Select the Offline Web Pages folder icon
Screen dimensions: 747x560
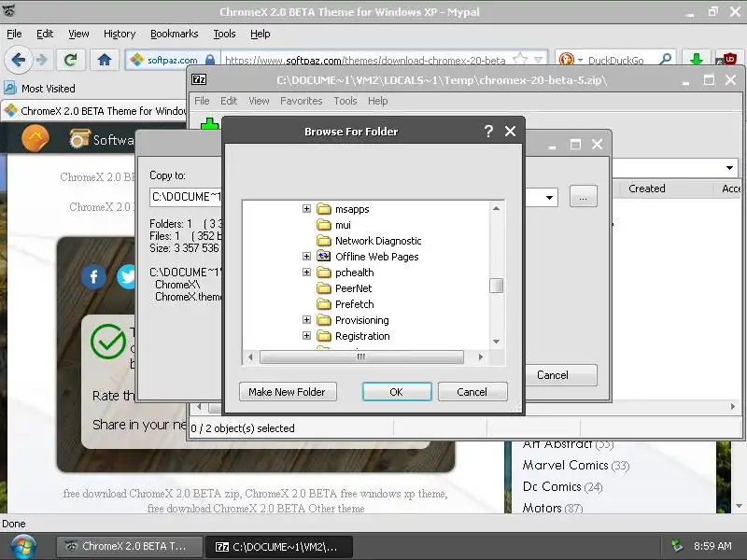point(324,256)
